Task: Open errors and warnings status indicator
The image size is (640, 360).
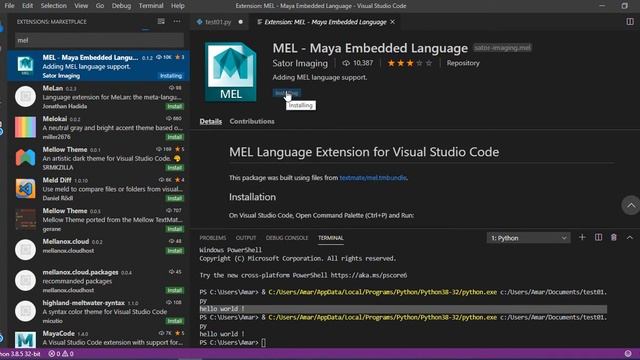Action: coord(61,354)
